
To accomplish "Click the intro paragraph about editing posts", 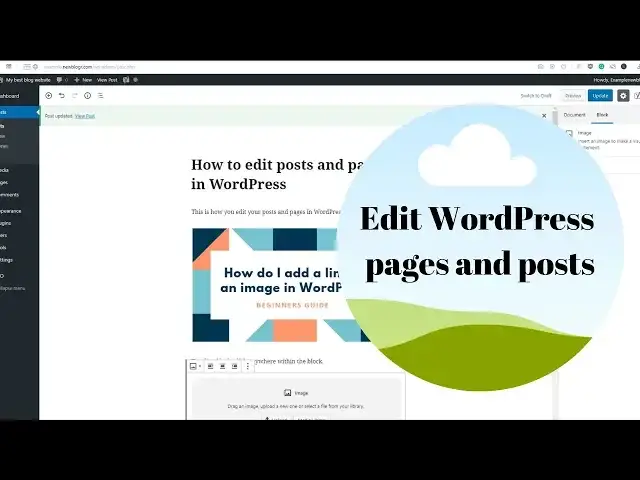I will pyautogui.click(x=266, y=212).
